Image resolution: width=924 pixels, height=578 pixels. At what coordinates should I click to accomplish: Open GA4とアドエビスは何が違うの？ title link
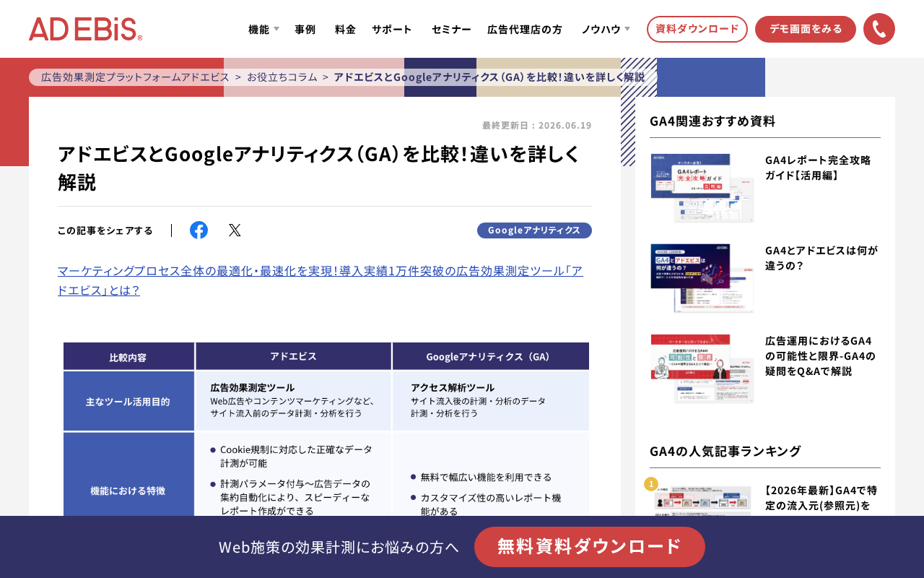(821, 258)
